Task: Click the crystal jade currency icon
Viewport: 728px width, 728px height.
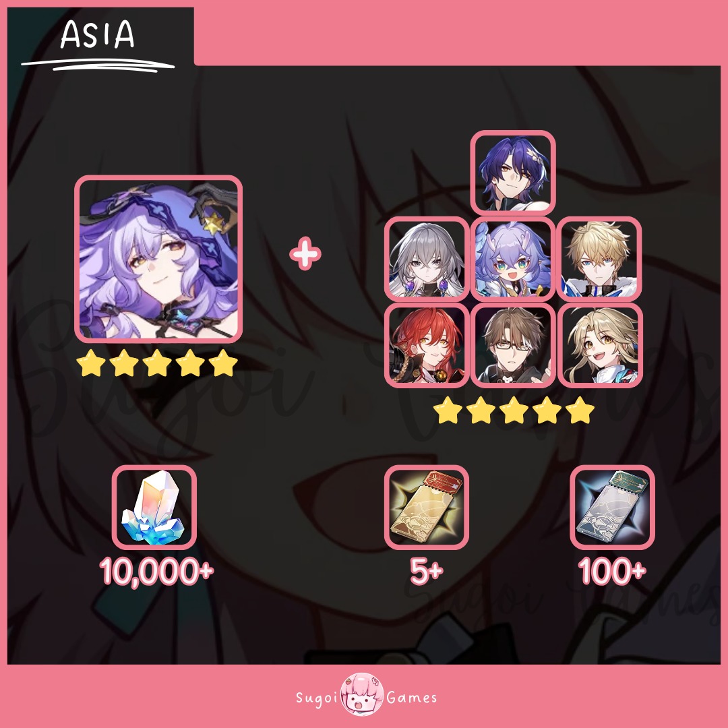Action: [x=154, y=507]
